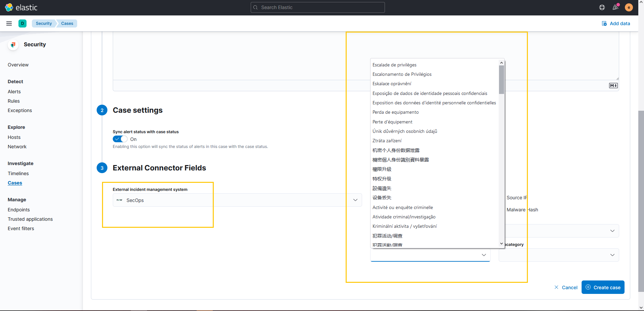Open the 'D' space selector icon
Image resolution: width=644 pixels, height=311 pixels.
pyautogui.click(x=22, y=23)
